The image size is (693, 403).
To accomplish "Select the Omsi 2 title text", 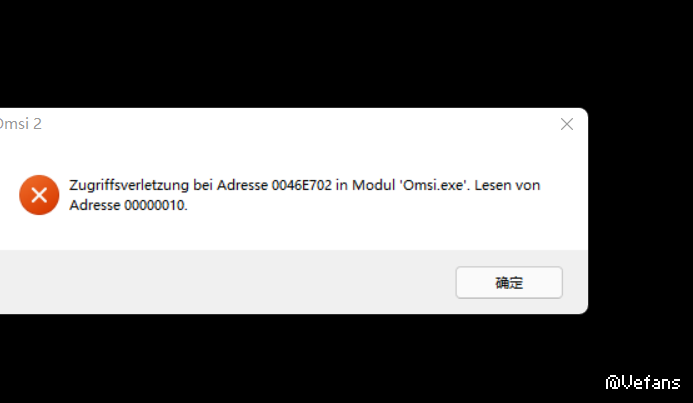I will 20,124.
